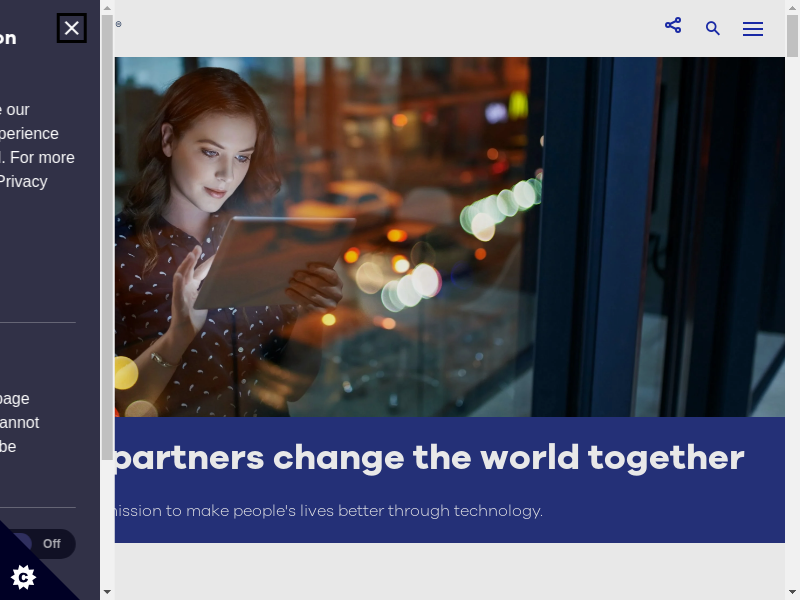
Task: Click the share icon in the header
Action: 673,26
